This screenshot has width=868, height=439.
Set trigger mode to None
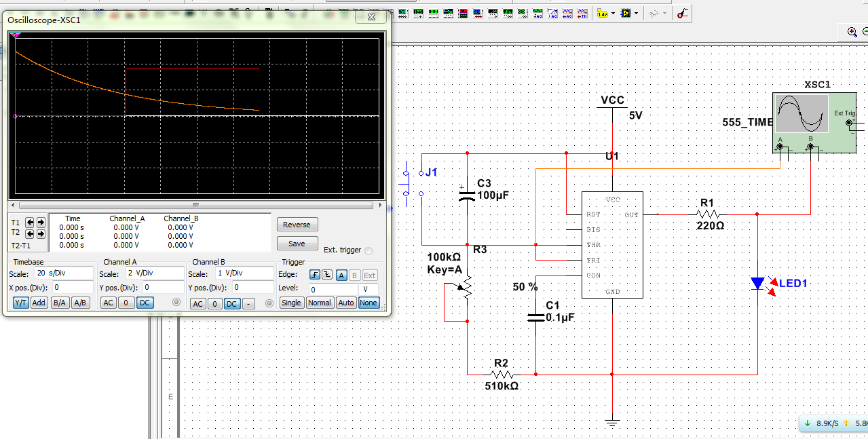coord(369,303)
